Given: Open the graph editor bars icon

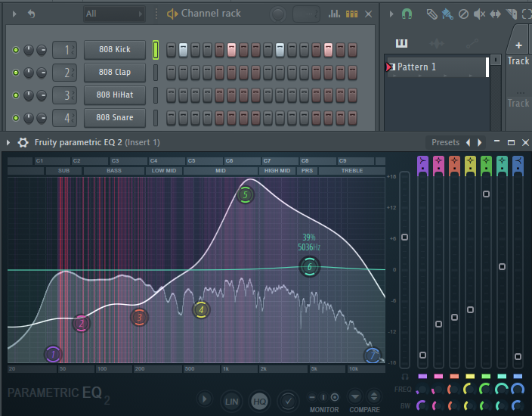Looking at the screenshot, I should pos(334,14).
